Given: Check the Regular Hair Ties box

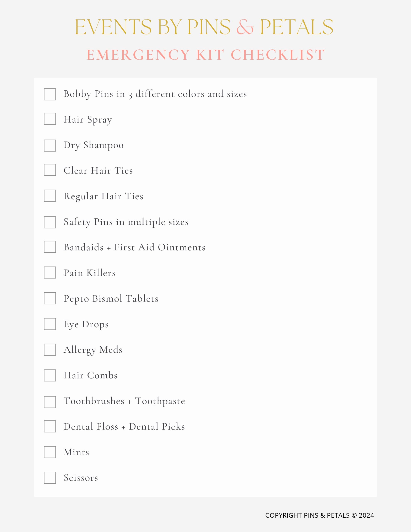Looking at the screenshot, I should [50, 196].
